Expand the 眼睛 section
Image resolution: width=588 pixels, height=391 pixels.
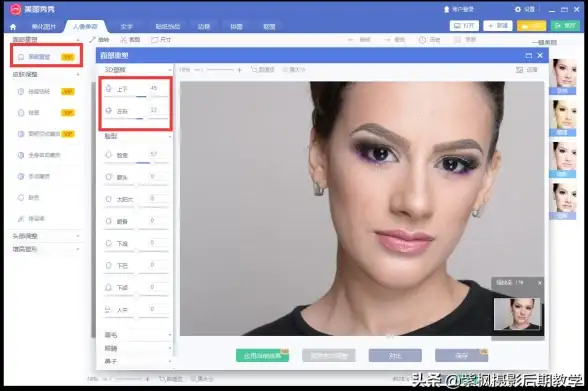click(x=170, y=348)
